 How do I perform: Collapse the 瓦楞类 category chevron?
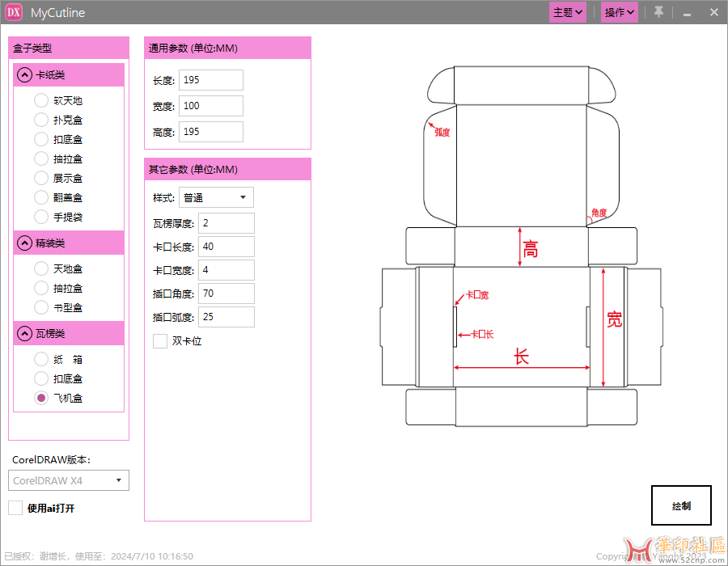[24, 334]
